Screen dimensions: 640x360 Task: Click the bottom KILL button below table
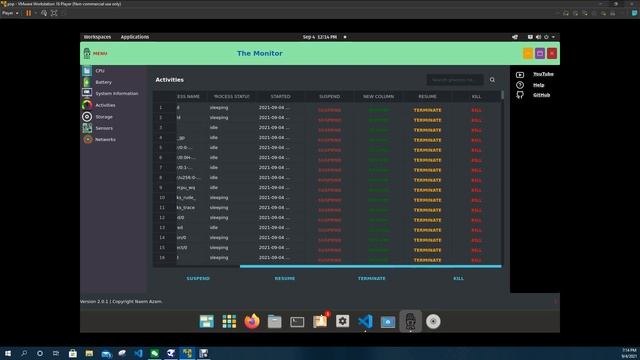458,278
